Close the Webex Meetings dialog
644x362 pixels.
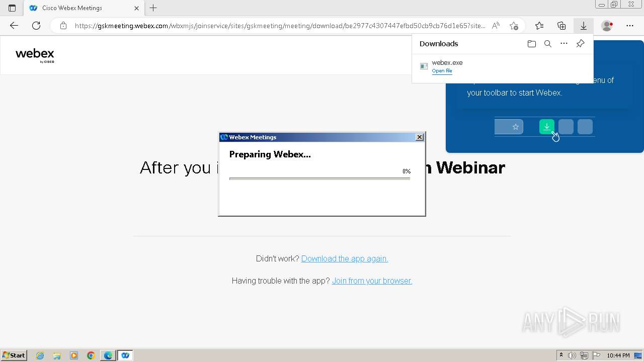420,137
